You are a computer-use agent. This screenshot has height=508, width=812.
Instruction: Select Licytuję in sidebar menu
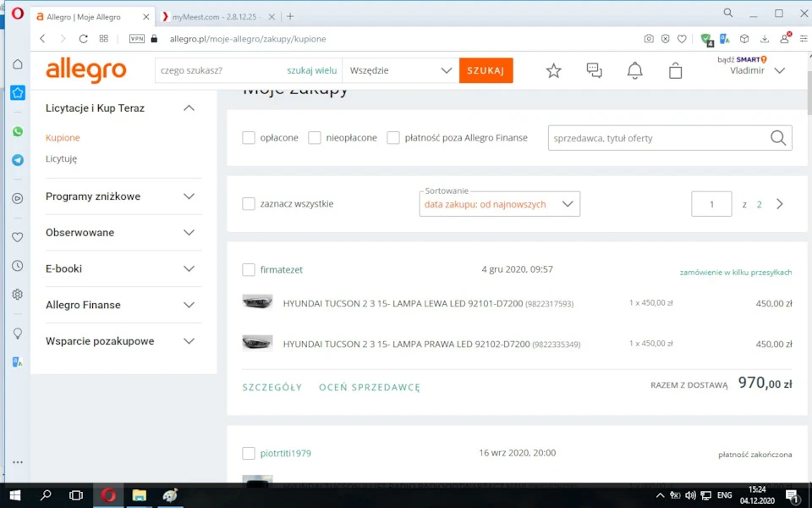61,158
